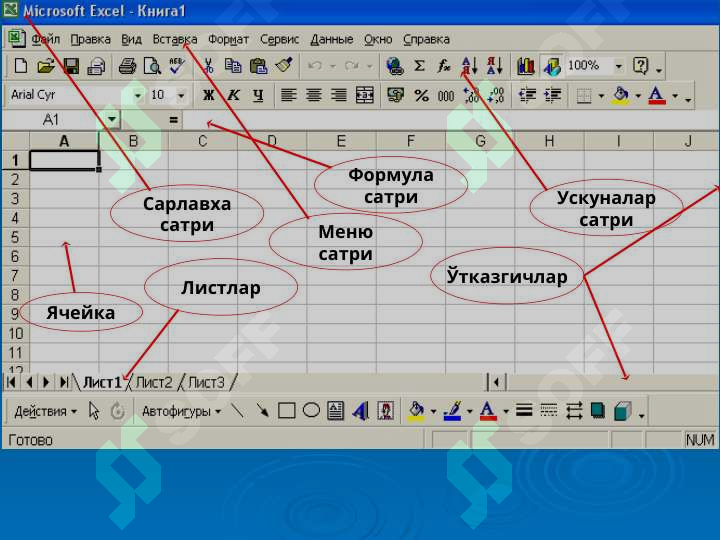Click the equals sign formula button
Image resolution: width=720 pixels, height=540 pixels.
tap(173, 120)
